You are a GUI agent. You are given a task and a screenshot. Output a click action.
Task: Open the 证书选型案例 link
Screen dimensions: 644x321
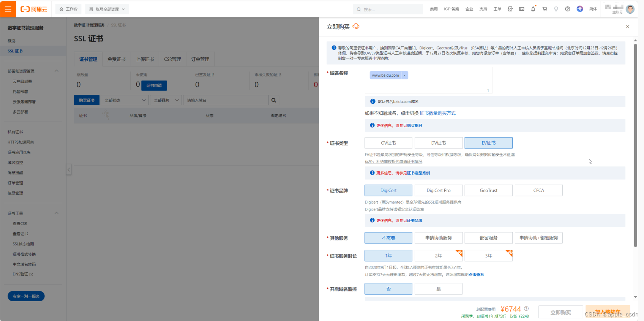418,173
